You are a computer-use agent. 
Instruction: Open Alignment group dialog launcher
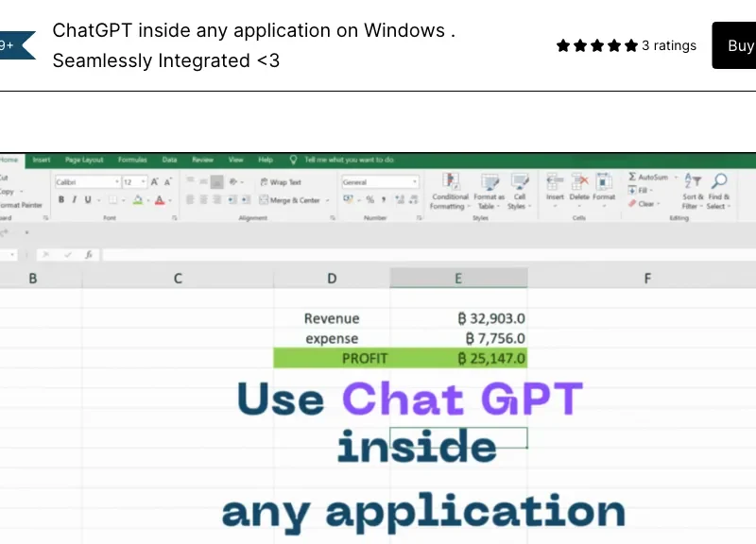pyautogui.click(x=333, y=218)
